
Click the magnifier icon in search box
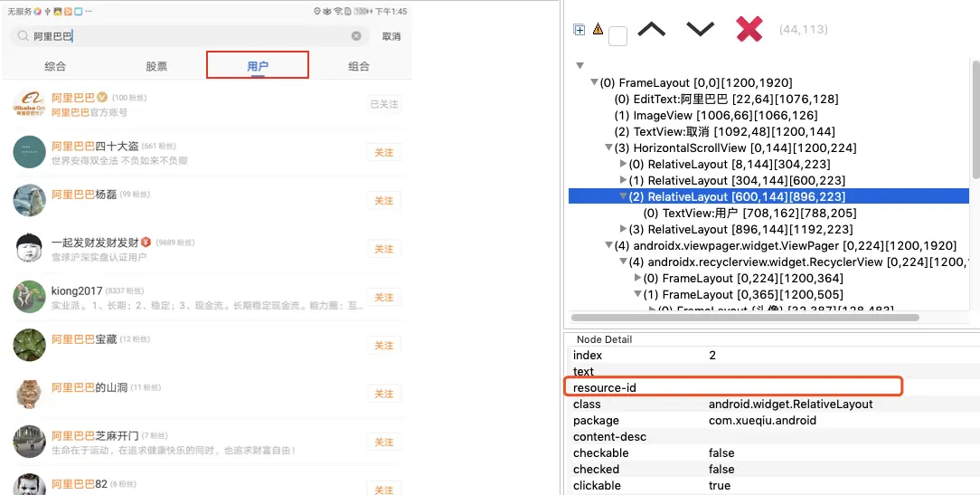click(x=24, y=36)
